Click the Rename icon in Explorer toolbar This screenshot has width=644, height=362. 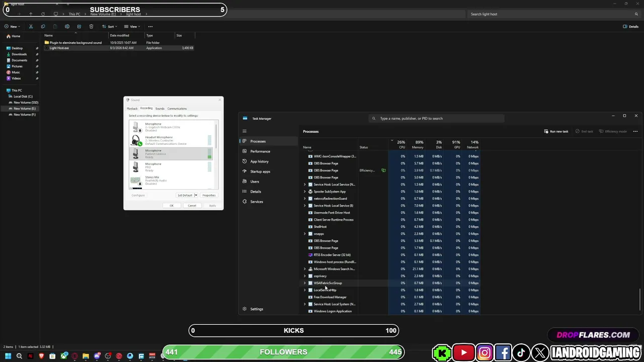coord(67,27)
